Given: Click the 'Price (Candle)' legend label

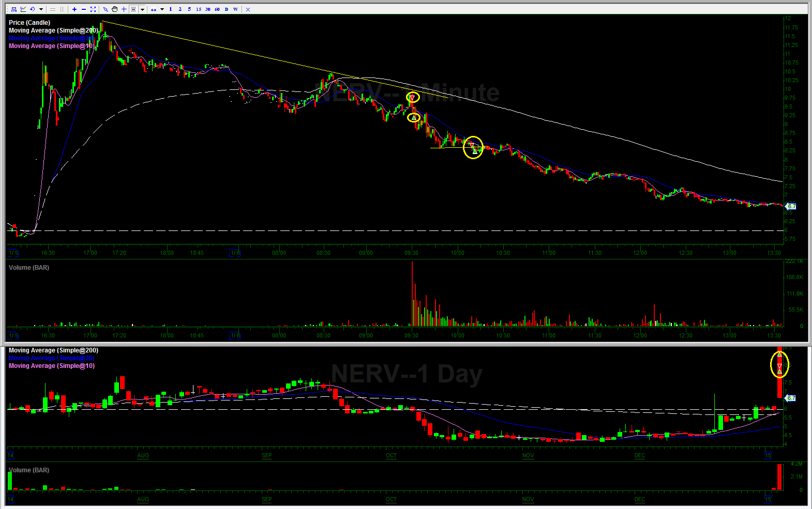Looking at the screenshot, I should pos(29,23).
